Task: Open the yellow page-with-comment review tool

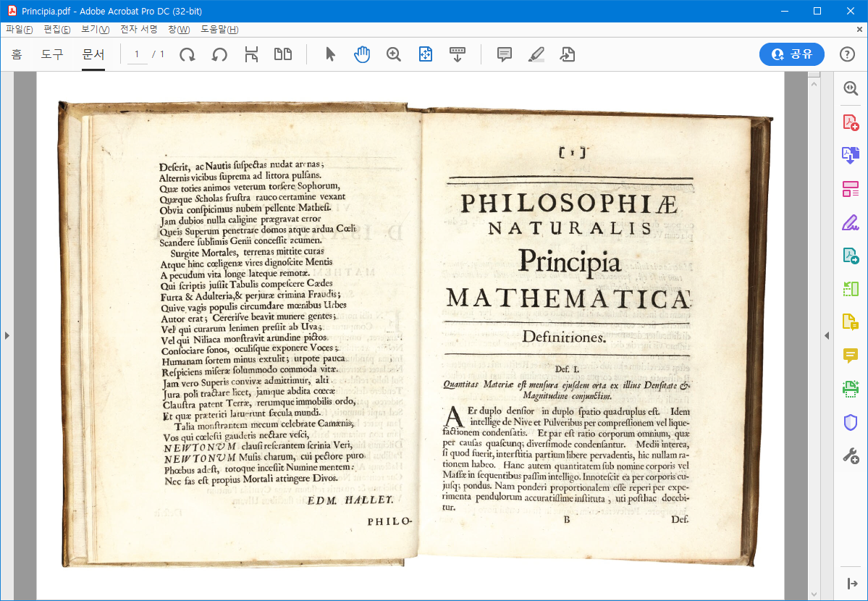Action: (x=851, y=321)
